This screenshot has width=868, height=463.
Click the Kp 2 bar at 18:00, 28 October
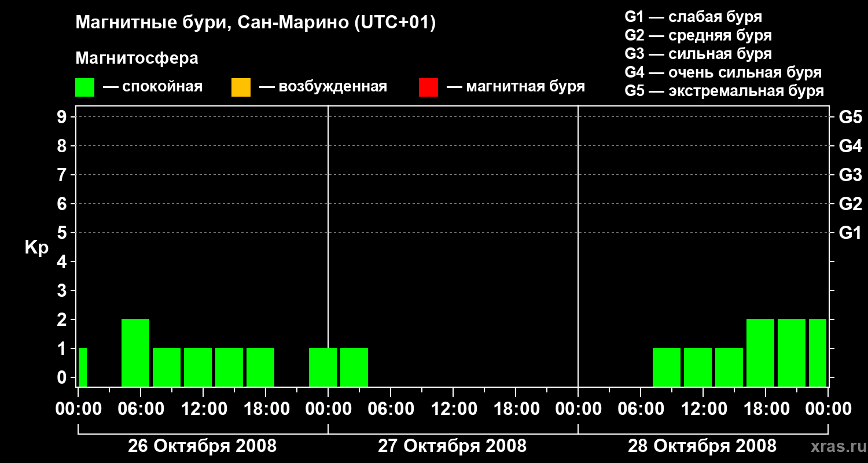point(760,352)
